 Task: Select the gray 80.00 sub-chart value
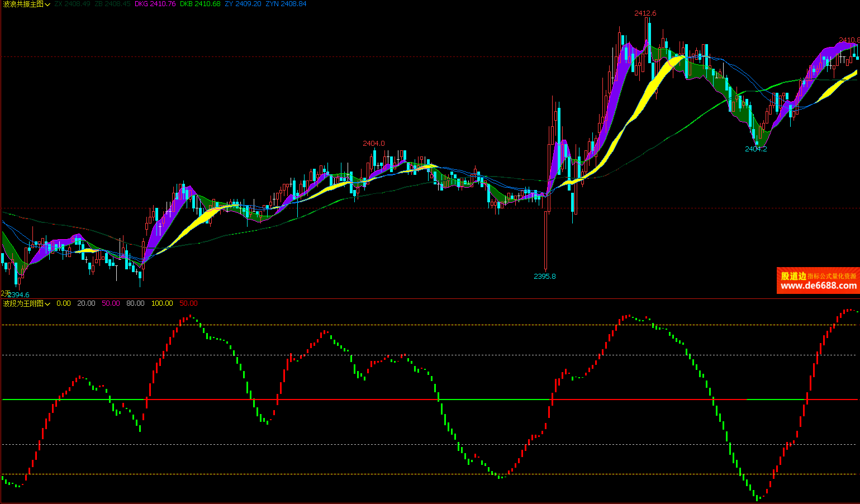pyautogui.click(x=135, y=303)
